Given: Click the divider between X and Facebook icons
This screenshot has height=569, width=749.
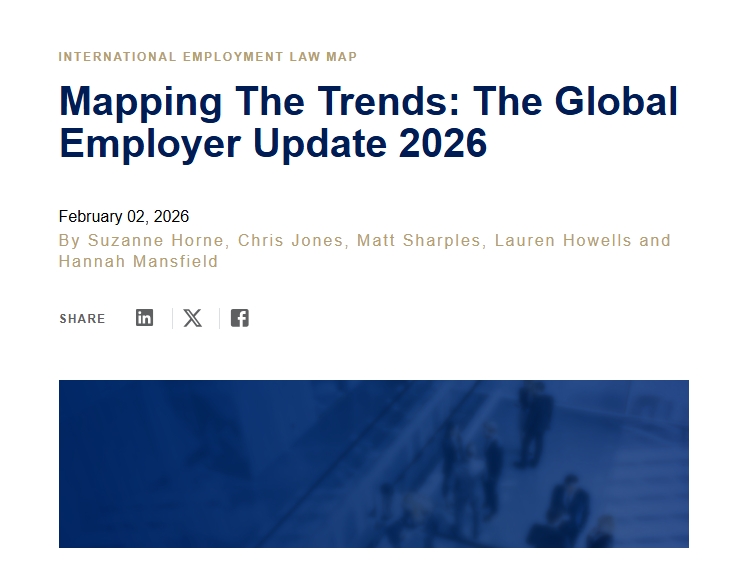Looking at the screenshot, I should (219, 318).
